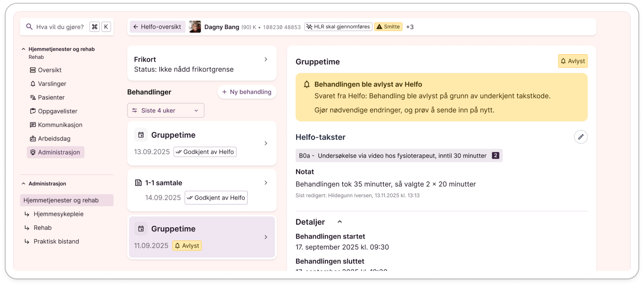Click Dagny Bang's profile photo

[195, 27]
